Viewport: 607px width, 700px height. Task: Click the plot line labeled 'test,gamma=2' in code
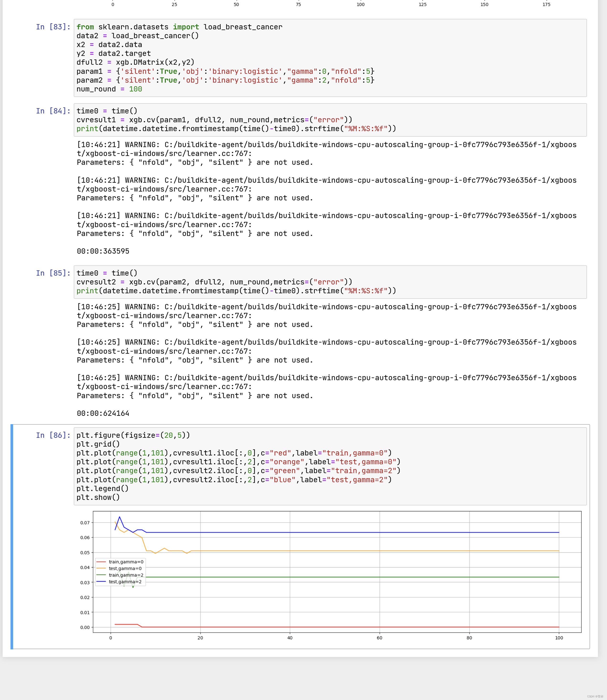[234, 480]
